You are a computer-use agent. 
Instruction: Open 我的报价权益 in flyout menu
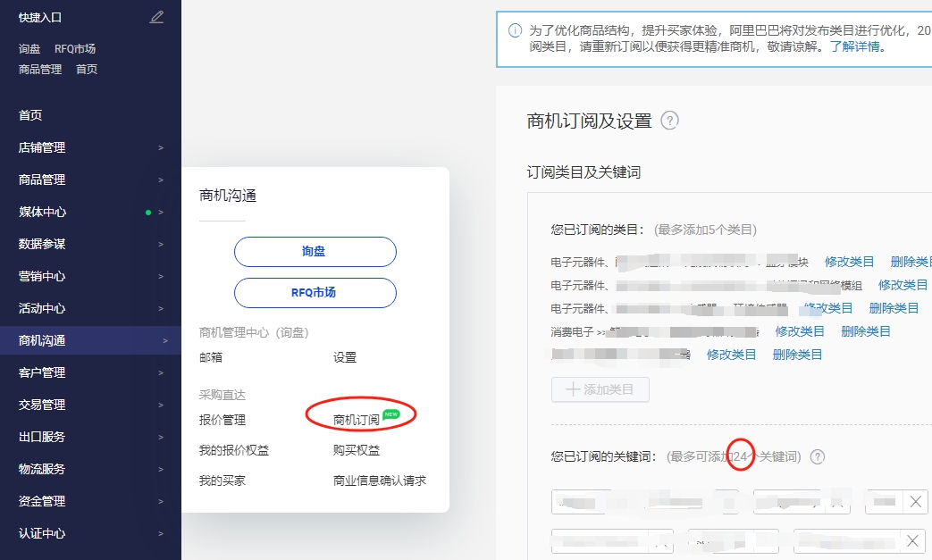234,450
